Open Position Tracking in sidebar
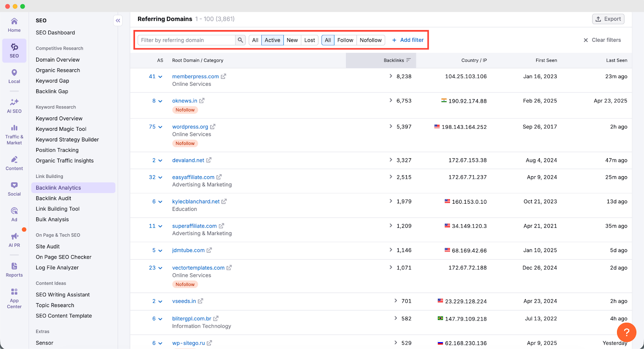The height and width of the screenshot is (349, 644). click(x=57, y=150)
